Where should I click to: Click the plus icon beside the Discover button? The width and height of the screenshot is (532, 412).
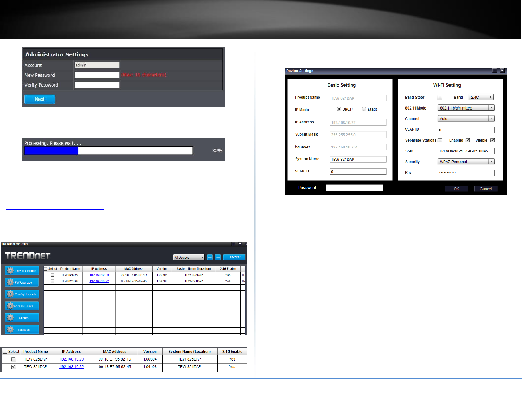[x=218, y=257]
